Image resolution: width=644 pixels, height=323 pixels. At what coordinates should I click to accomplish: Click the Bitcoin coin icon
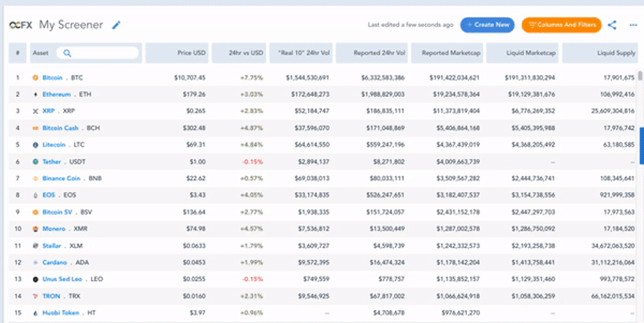tap(35, 78)
